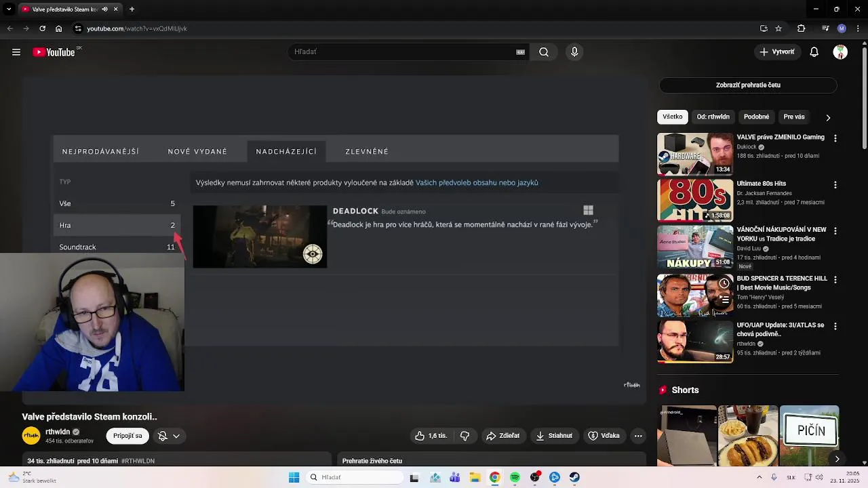868x488 pixels.
Task: Open the on-screen keyboard in search box
Action: pos(520,52)
